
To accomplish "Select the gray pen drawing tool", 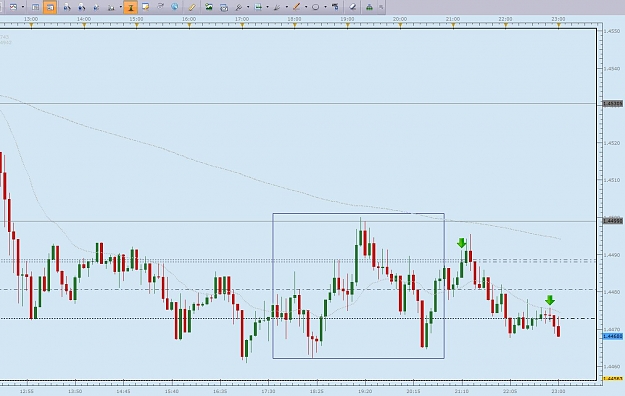I will pos(277,7).
